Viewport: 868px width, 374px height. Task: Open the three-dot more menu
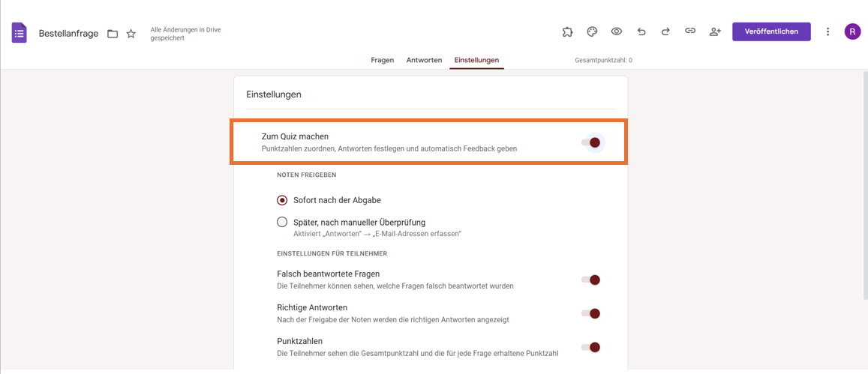pyautogui.click(x=827, y=31)
